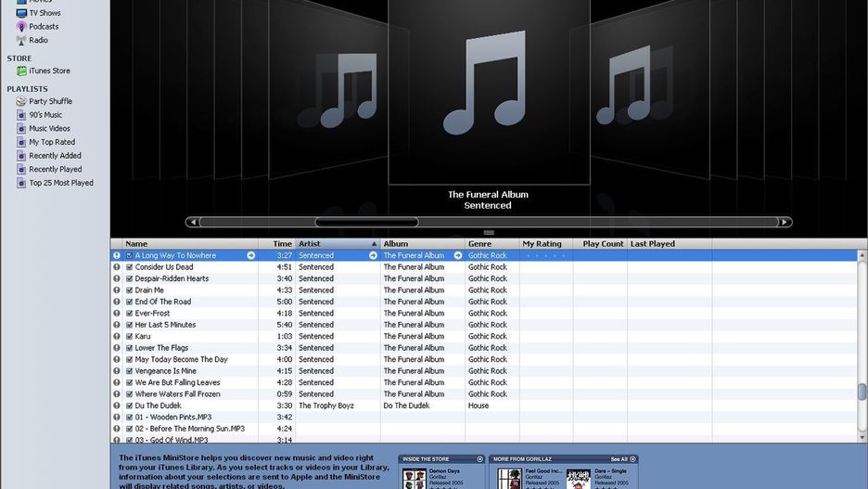Select track 03 - God Of Wind.MP3
The width and height of the screenshot is (868, 489).
click(x=172, y=440)
